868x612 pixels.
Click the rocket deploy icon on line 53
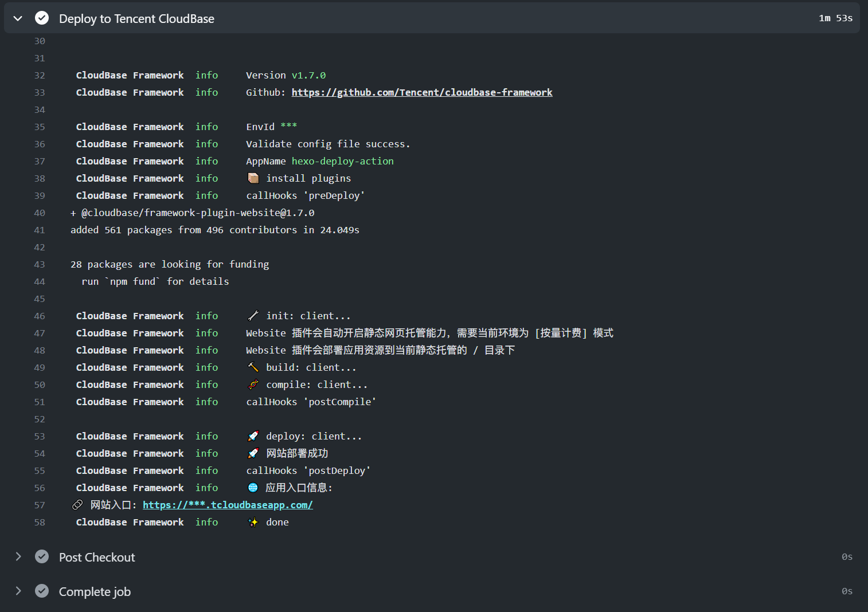pyautogui.click(x=253, y=436)
